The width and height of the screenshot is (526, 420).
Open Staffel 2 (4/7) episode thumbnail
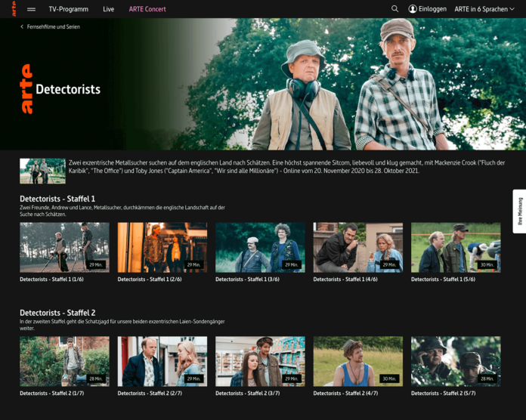[x=358, y=361]
